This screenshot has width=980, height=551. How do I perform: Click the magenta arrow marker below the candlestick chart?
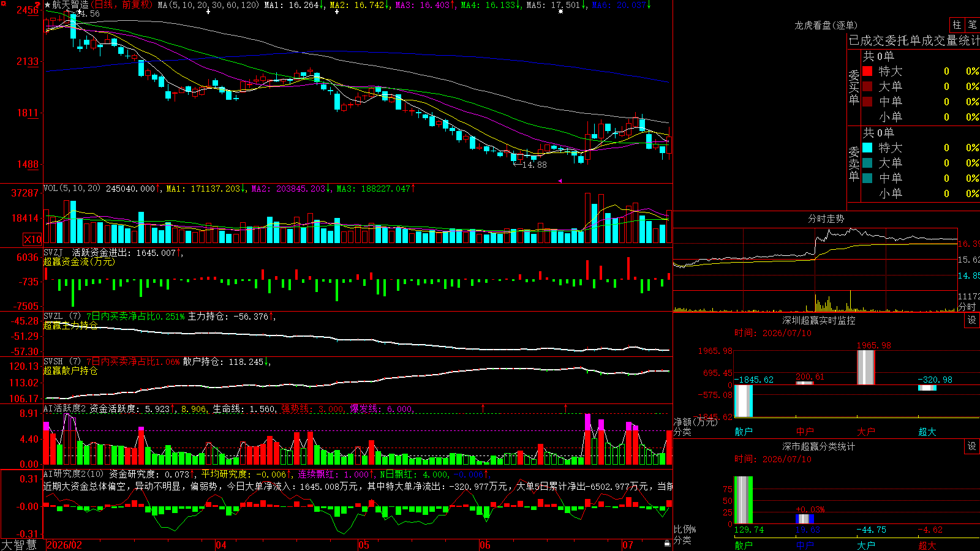560,181
